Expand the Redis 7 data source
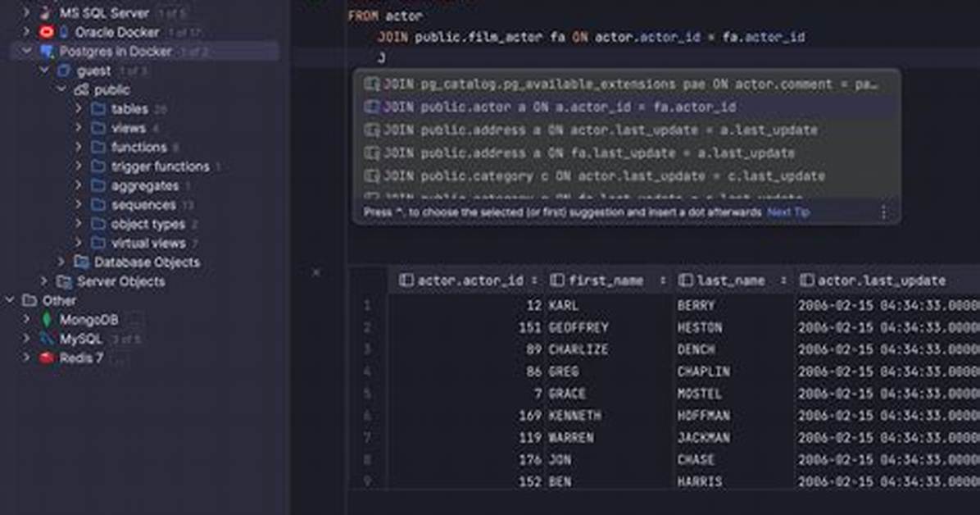The height and width of the screenshot is (515, 980). (25, 358)
